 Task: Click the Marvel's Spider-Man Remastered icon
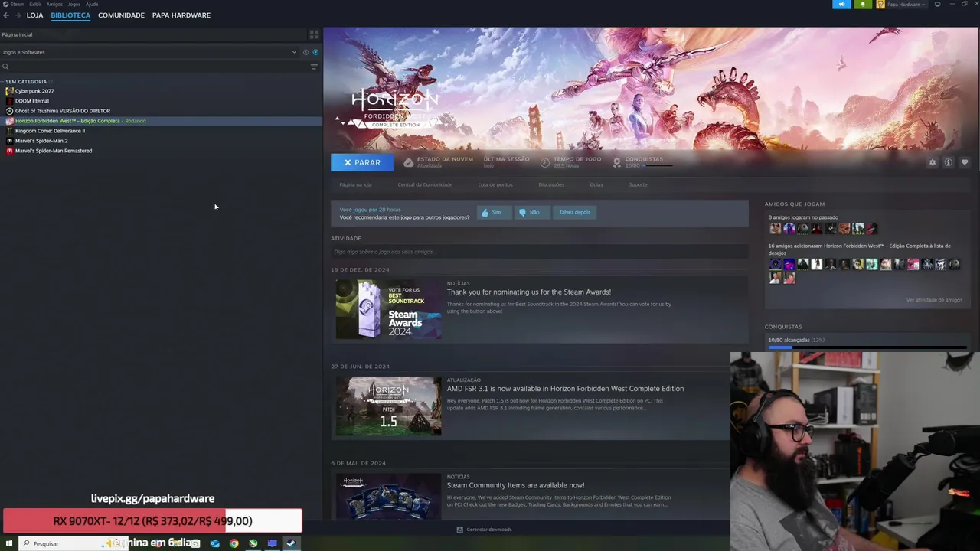pos(9,151)
